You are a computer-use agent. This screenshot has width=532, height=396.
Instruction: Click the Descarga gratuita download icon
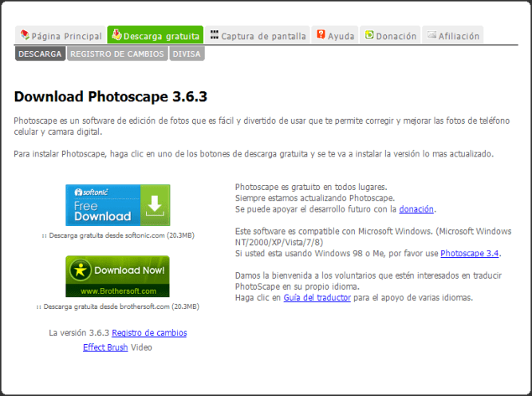(116, 34)
